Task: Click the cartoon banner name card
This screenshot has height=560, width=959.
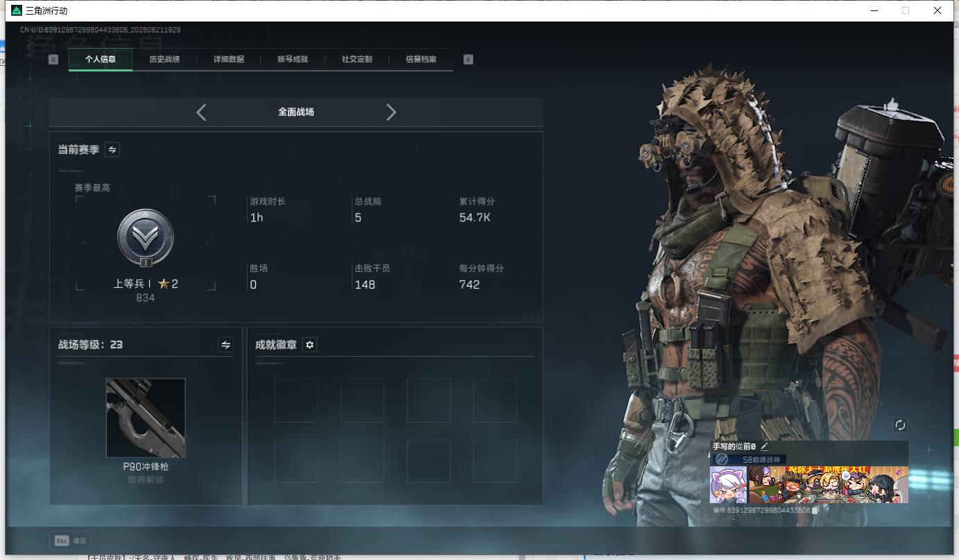Action: pos(829,484)
